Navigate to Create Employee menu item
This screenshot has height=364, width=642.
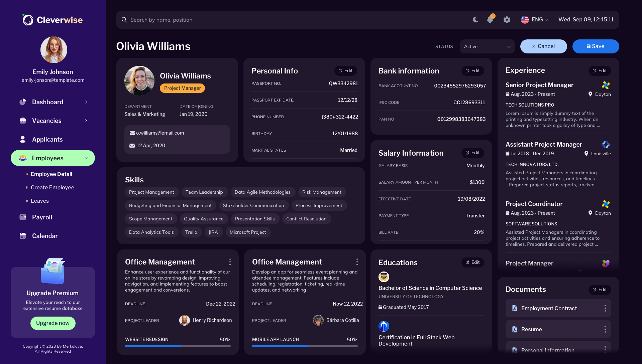(52, 187)
